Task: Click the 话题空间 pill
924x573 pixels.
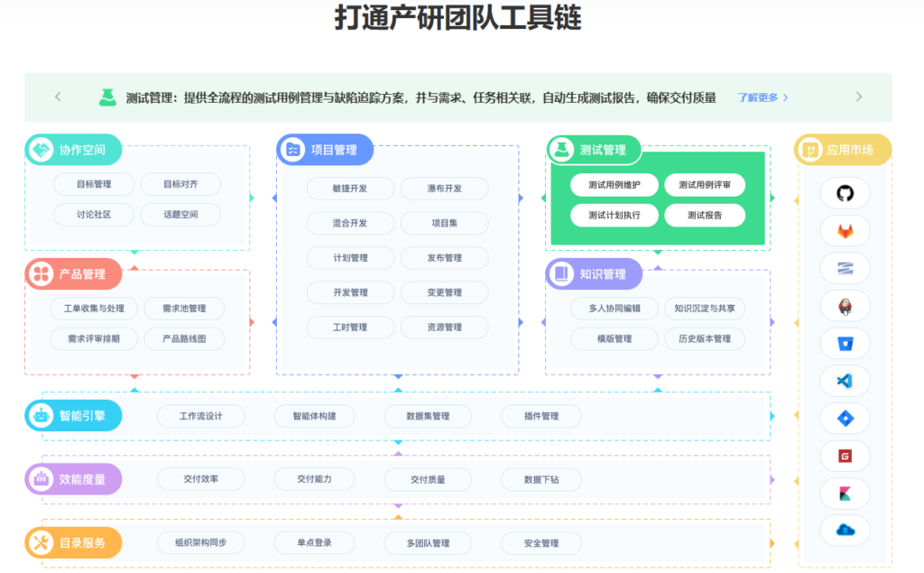Action: pos(180,215)
